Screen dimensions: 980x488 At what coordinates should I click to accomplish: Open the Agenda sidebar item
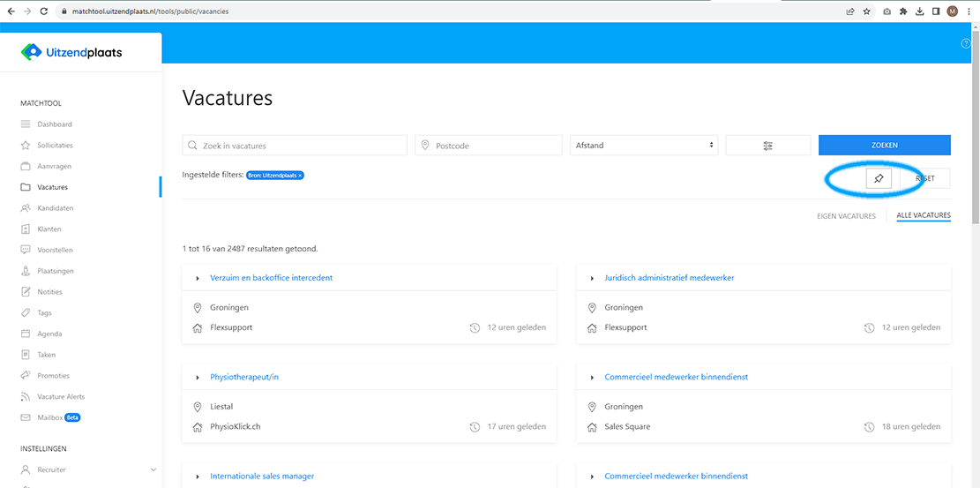[49, 334]
